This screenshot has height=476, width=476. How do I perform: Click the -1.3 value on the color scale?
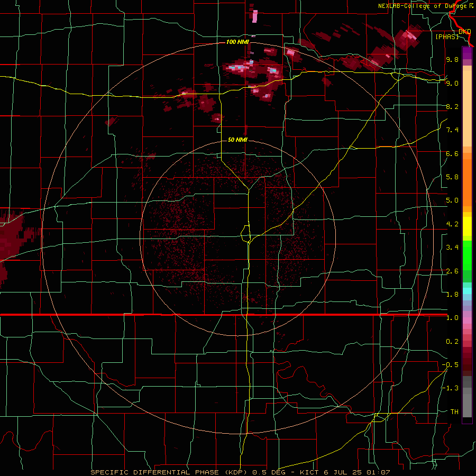coord(450,388)
